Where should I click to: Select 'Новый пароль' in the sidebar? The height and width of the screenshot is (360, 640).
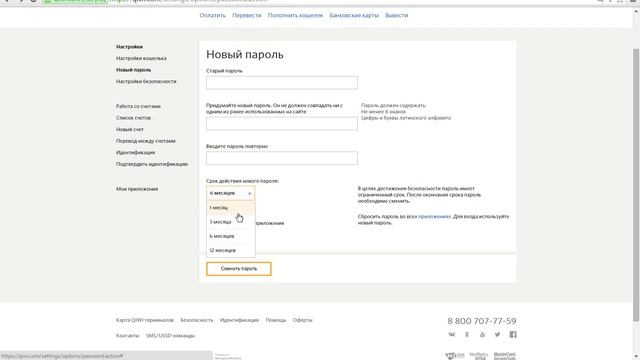click(x=133, y=70)
